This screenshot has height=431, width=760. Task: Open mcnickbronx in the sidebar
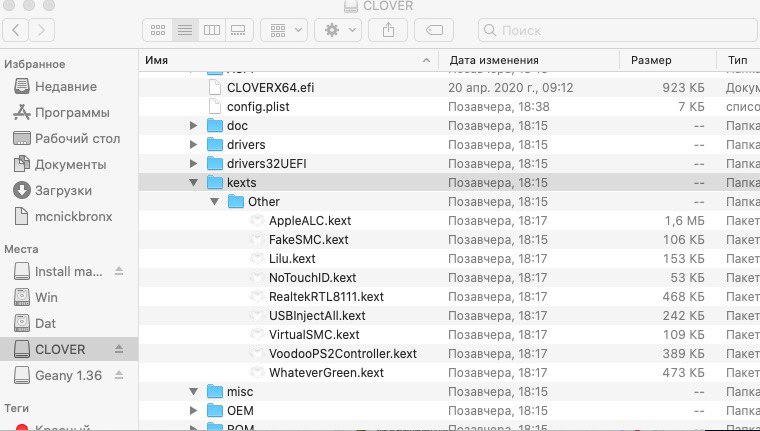63,217
